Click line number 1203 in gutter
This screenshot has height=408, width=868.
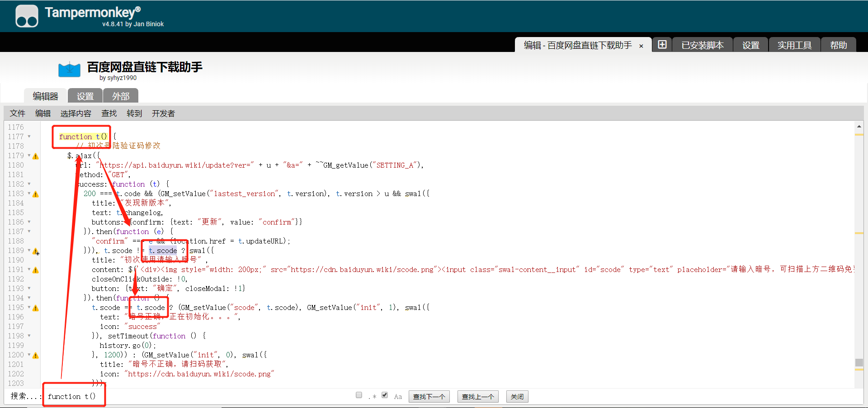(16, 383)
